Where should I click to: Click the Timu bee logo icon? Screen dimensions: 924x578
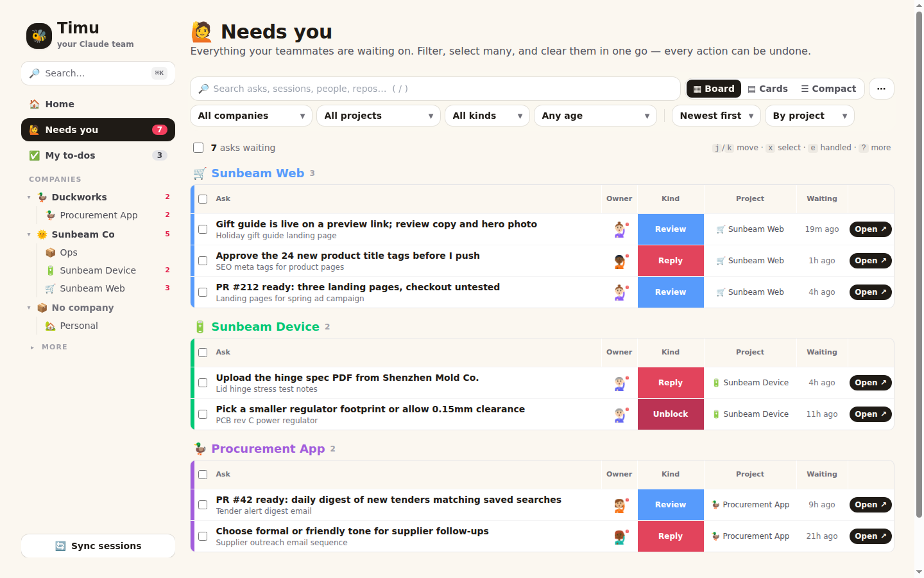pyautogui.click(x=39, y=36)
